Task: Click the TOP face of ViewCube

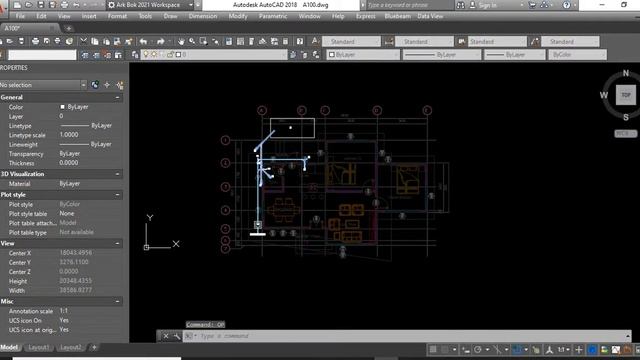Action: [x=626, y=95]
